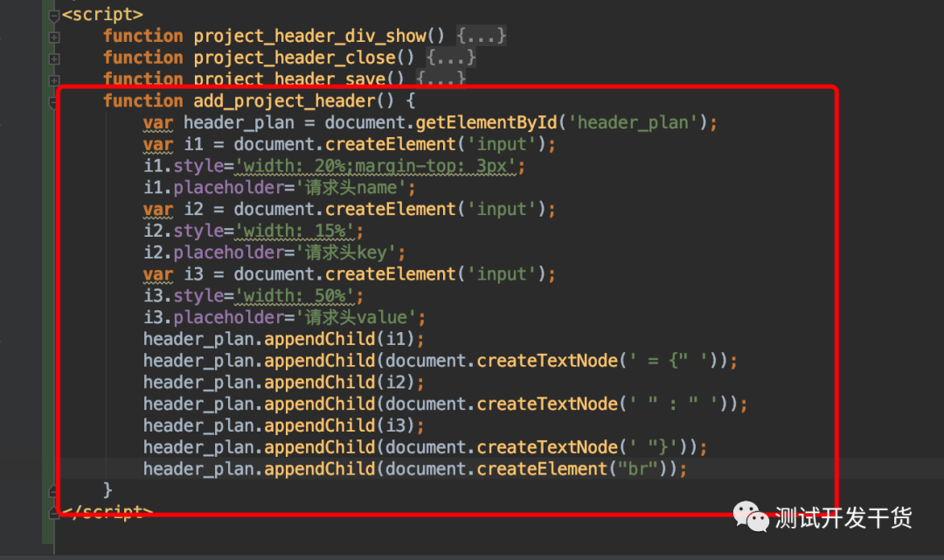Click fold marker beside closing script tag
The height and width of the screenshot is (560, 944).
[53, 513]
